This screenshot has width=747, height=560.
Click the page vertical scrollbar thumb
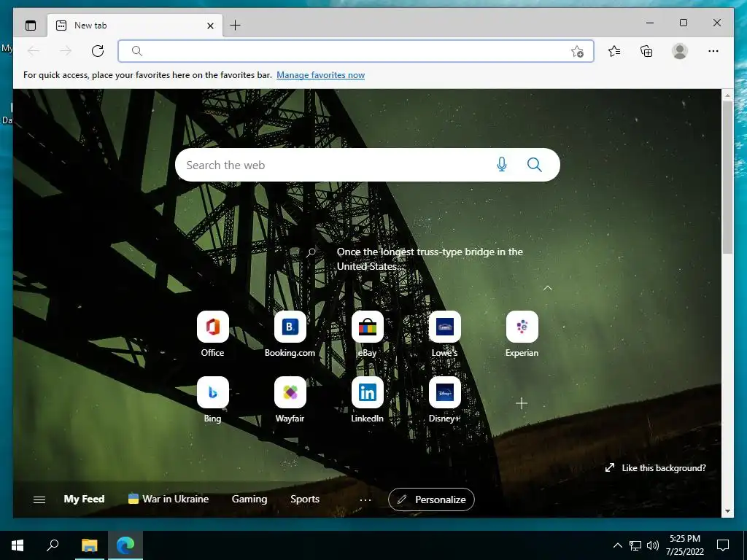[727, 177]
